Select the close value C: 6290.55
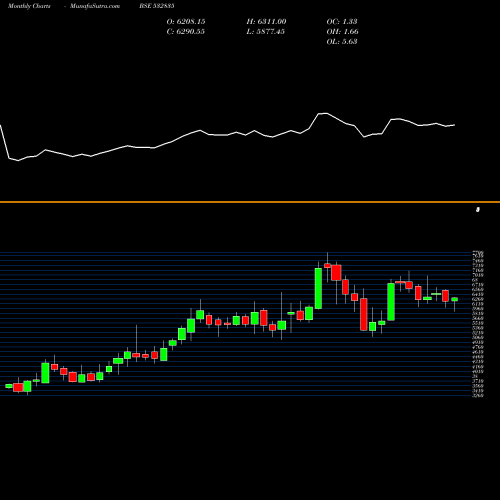Image resolution: width=500 pixels, height=500 pixels. (186, 32)
